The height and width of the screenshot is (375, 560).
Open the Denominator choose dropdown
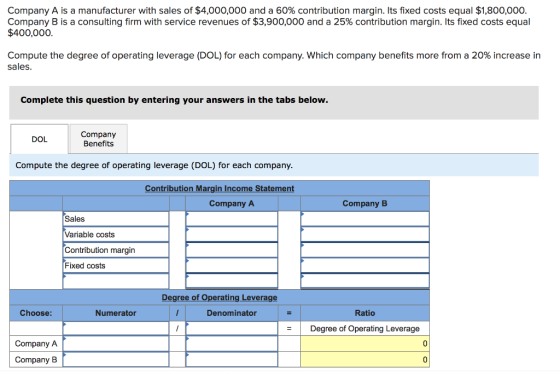pos(231,328)
